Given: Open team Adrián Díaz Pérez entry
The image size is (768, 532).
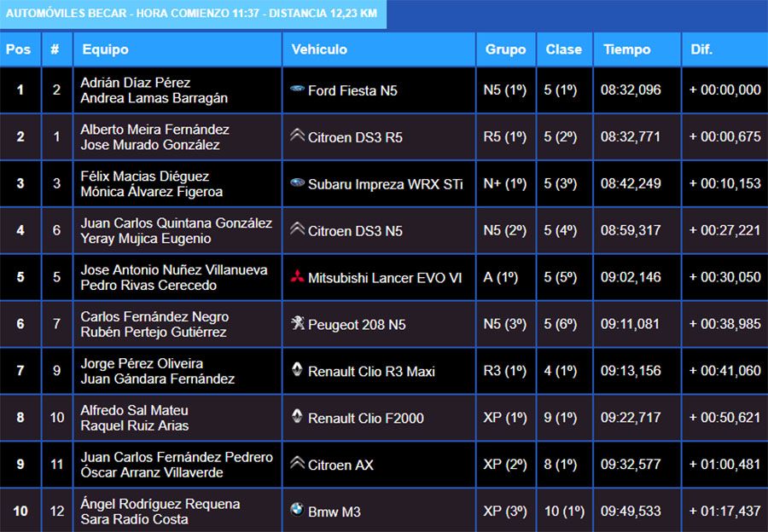Looking at the screenshot, I should coord(135,83).
